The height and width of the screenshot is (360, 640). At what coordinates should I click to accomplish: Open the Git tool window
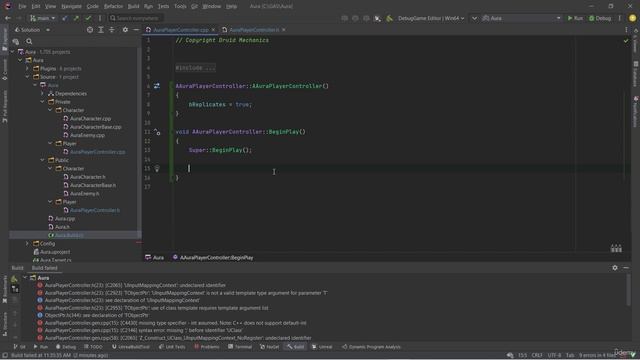[19, 347]
